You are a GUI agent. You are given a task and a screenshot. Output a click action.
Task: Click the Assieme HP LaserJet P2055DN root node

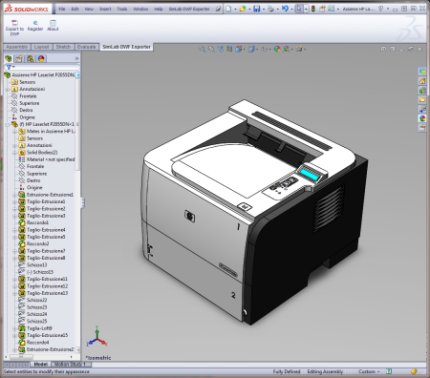[43, 75]
